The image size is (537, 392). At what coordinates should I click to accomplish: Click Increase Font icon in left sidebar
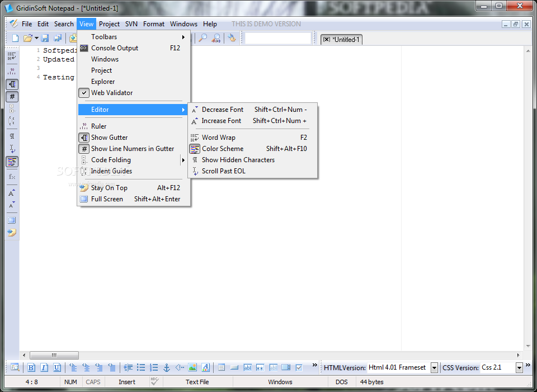[x=12, y=193]
